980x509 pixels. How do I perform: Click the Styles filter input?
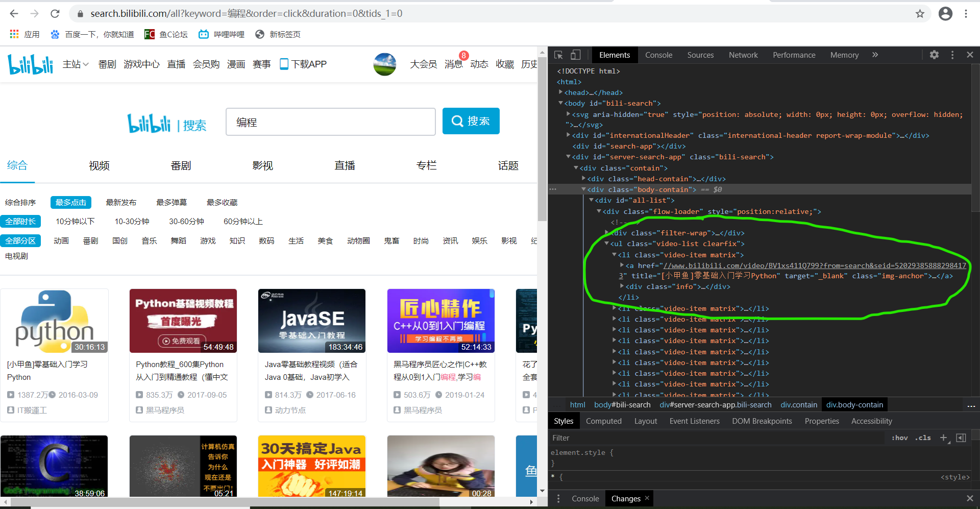click(717, 438)
